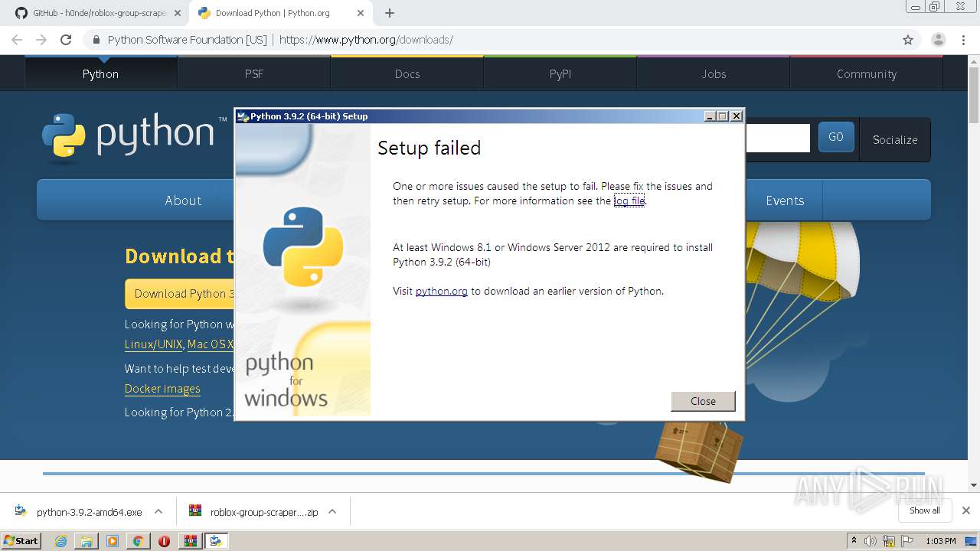Click the 1:03 PM system clock
This screenshot has height=551, width=980.
941,541
